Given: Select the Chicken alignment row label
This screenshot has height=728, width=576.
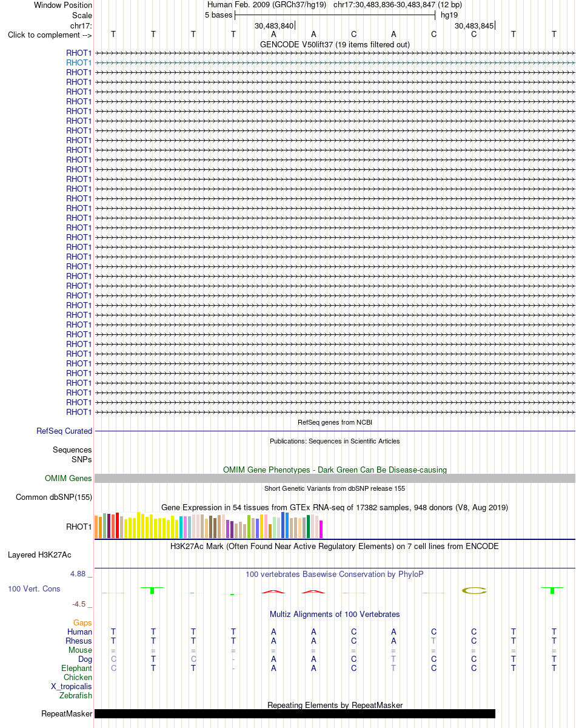Looking at the screenshot, I should click(78, 677).
